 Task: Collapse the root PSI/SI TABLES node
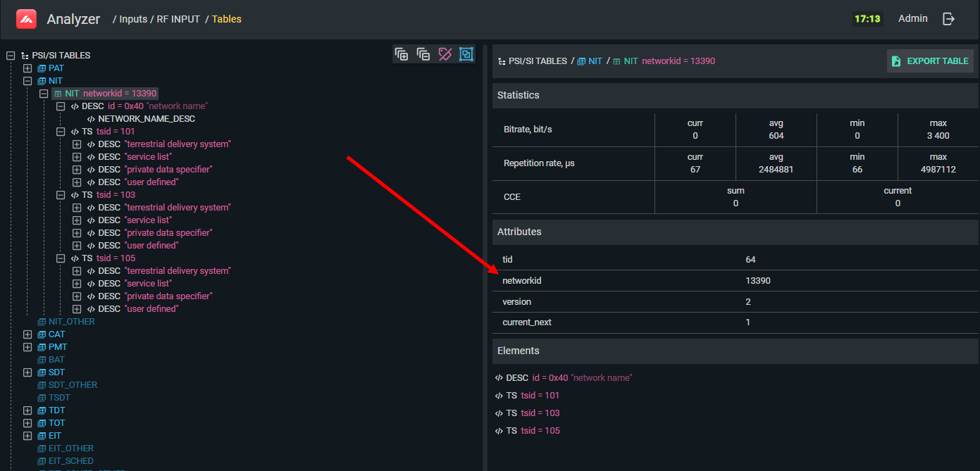click(x=11, y=56)
